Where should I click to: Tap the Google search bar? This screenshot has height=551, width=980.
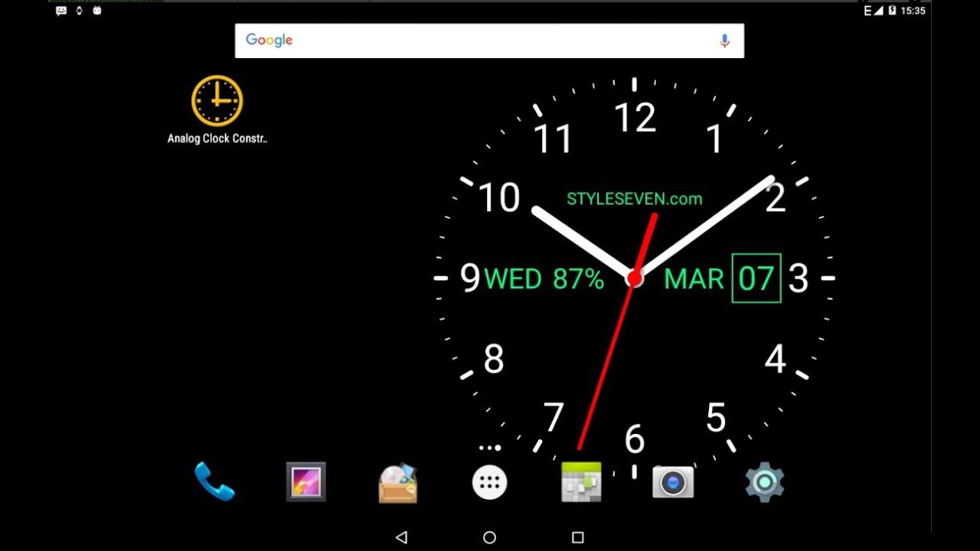[x=489, y=40]
